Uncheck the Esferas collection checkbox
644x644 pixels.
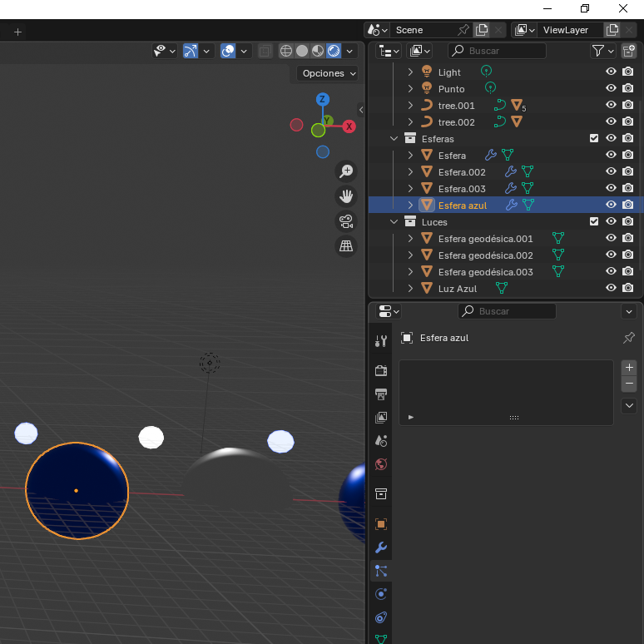click(594, 138)
